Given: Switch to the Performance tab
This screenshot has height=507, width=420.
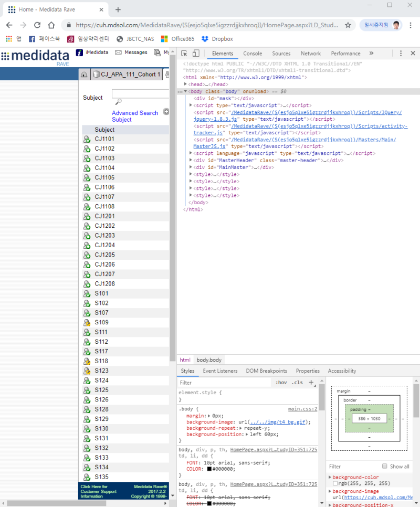Looking at the screenshot, I should 345,54.
